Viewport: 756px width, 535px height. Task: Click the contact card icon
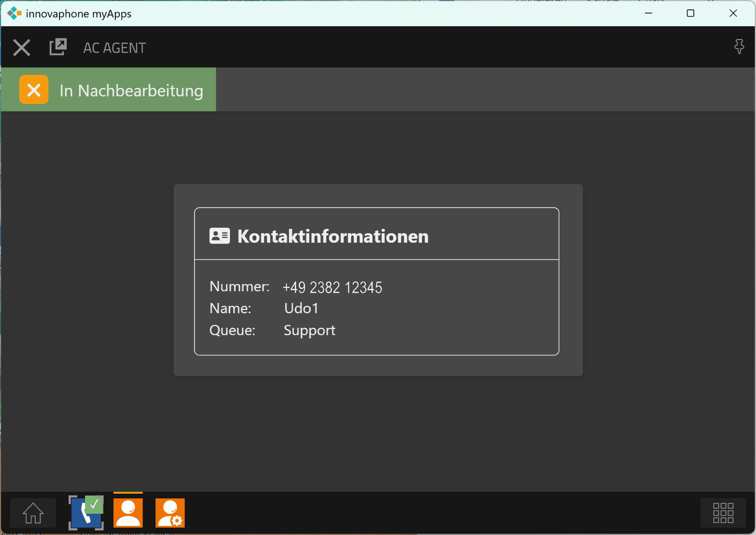219,236
